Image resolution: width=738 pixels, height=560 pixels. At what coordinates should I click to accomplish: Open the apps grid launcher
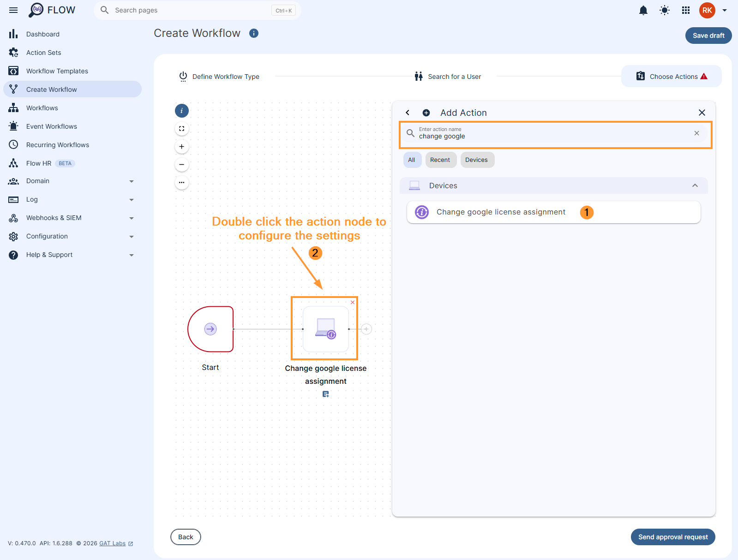coord(686,10)
